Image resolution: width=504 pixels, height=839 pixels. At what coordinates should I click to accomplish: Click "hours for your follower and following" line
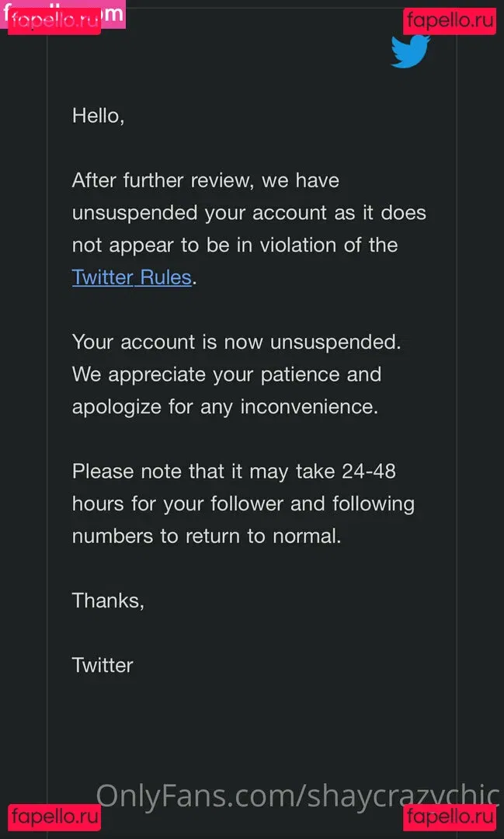tap(243, 503)
